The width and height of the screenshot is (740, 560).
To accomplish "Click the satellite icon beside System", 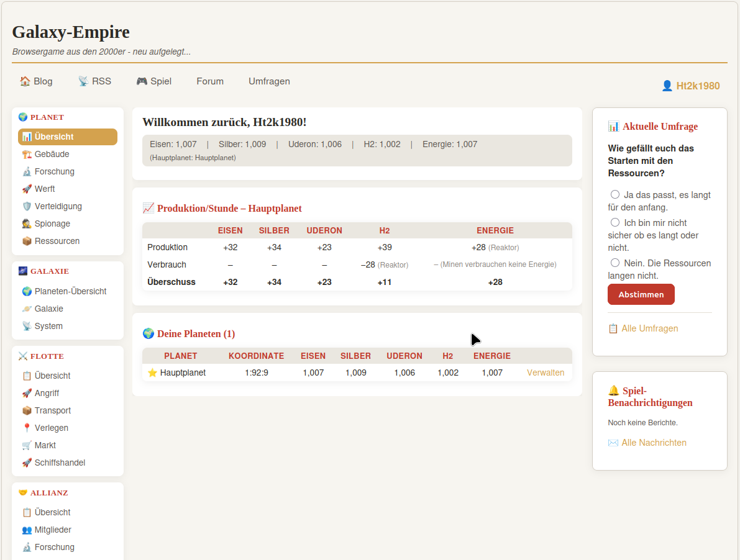I will 27,326.
